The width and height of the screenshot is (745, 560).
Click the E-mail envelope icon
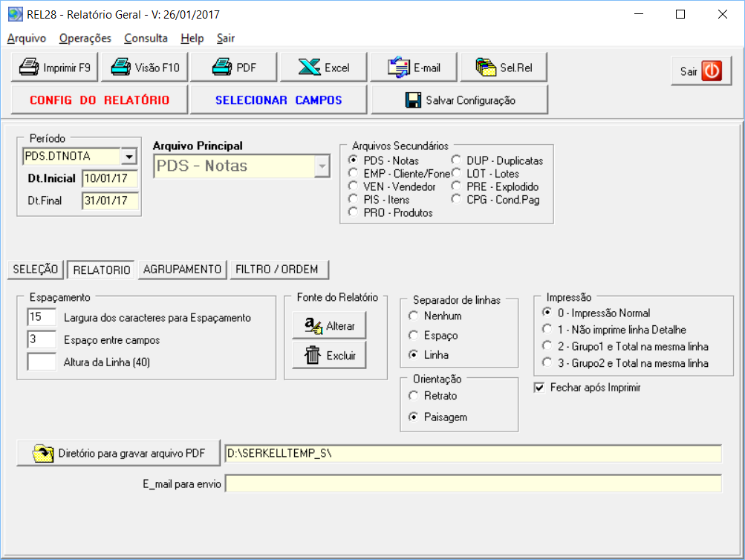(399, 67)
